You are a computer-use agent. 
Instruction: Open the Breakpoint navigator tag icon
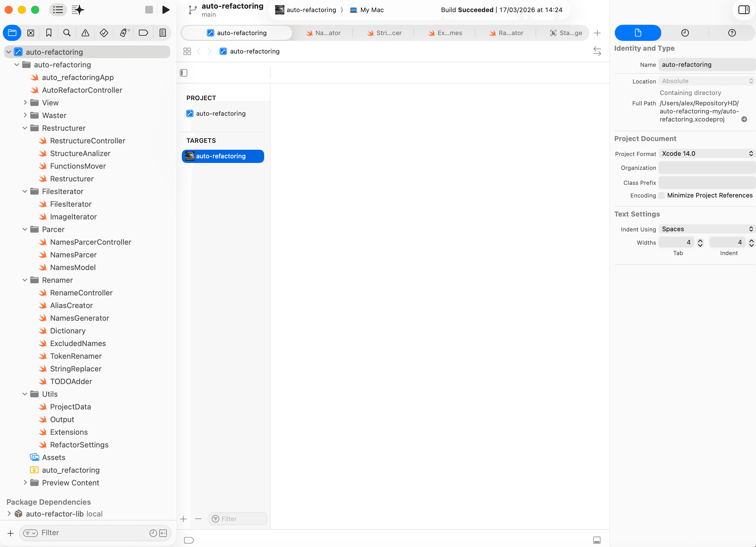pyautogui.click(x=143, y=33)
